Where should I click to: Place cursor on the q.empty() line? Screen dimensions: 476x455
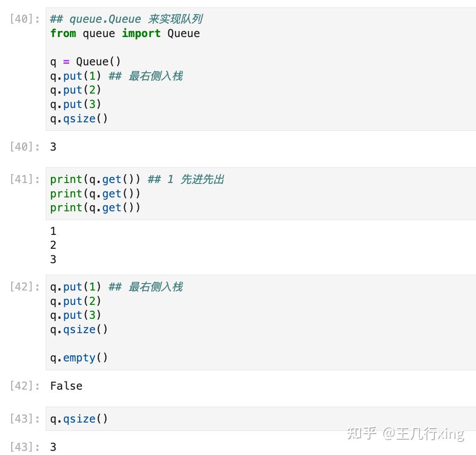pos(79,358)
